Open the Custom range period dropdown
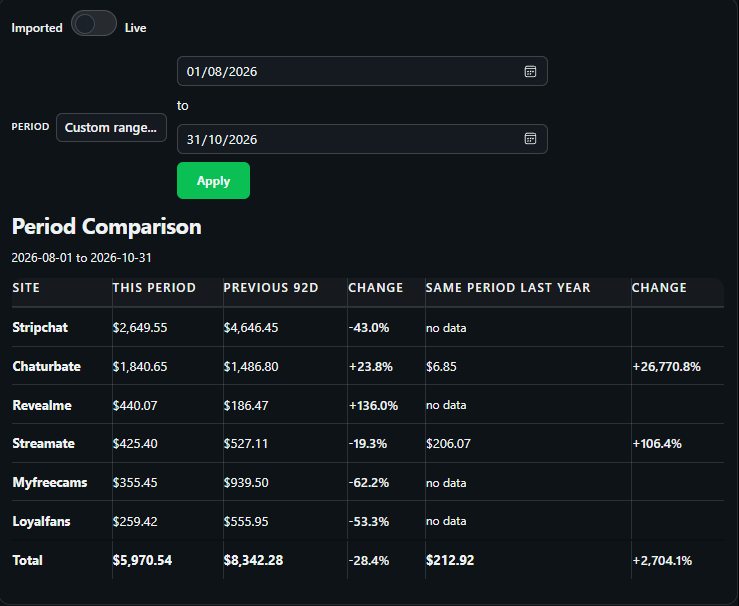 tap(111, 127)
